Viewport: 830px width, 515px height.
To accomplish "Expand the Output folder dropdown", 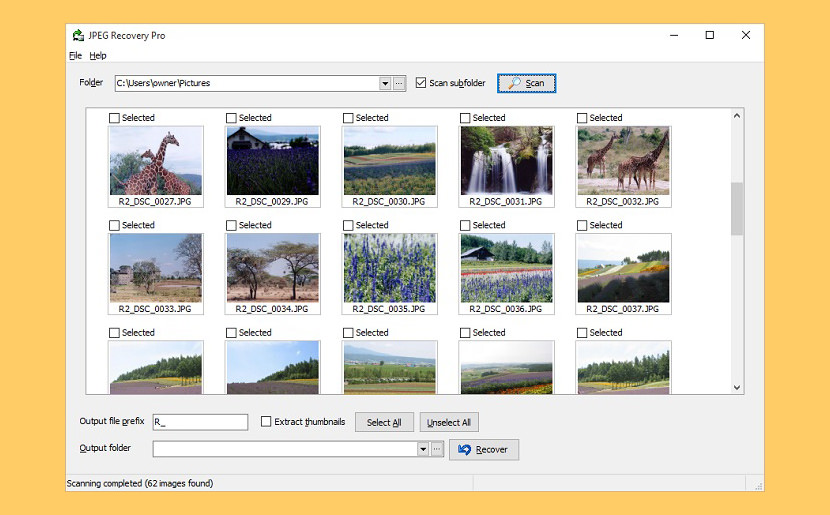I will (422, 449).
